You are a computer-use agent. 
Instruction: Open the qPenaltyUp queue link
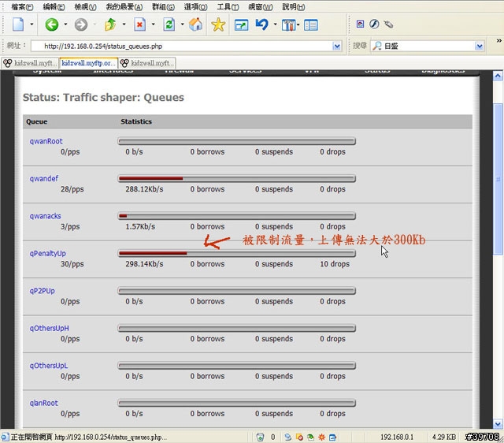click(47, 254)
